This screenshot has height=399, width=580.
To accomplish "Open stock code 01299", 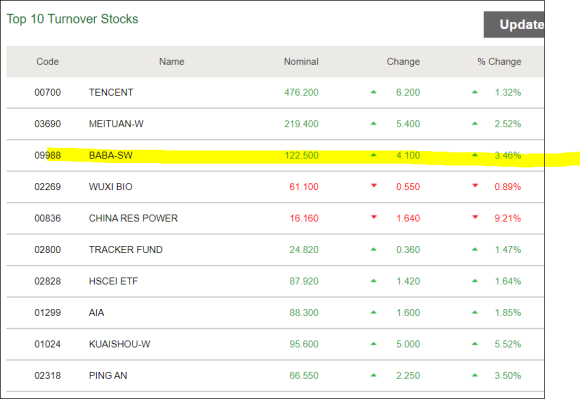I will pos(47,312).
